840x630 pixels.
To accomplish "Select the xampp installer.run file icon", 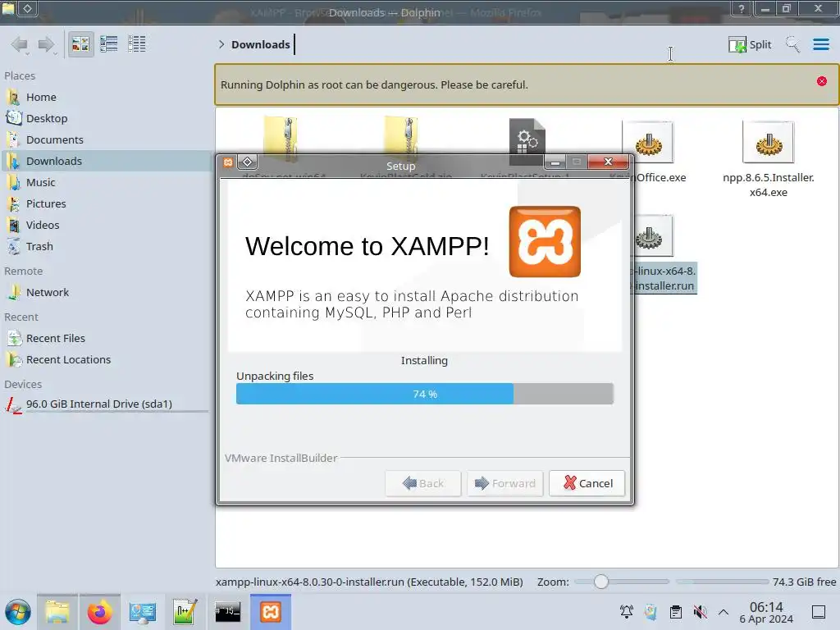I will pos(654,237).
